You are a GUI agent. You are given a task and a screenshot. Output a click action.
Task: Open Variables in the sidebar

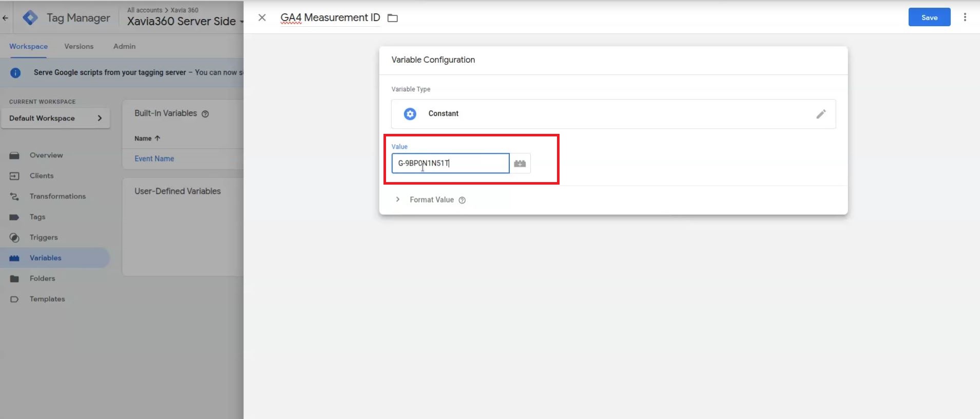tap(45, 258)
